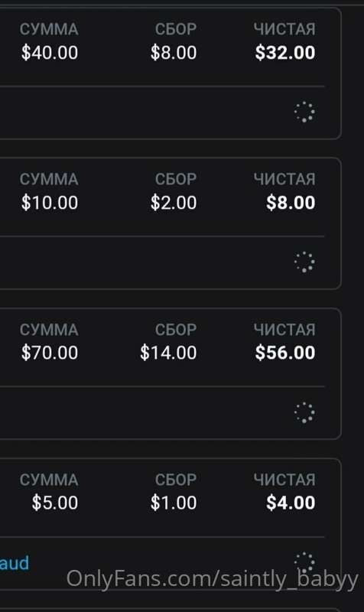Select the $5.00 СУММА amount
The image size is (364, 612).
(55, 503)
